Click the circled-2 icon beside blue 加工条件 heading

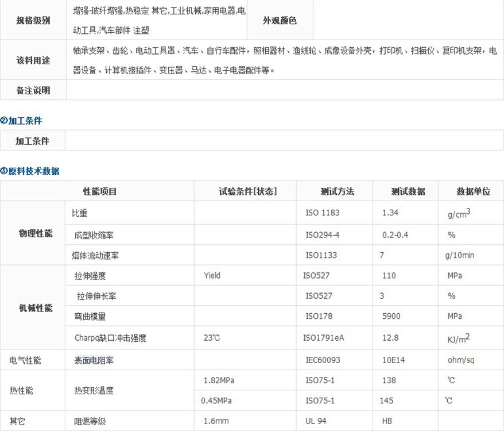point(3,121)
